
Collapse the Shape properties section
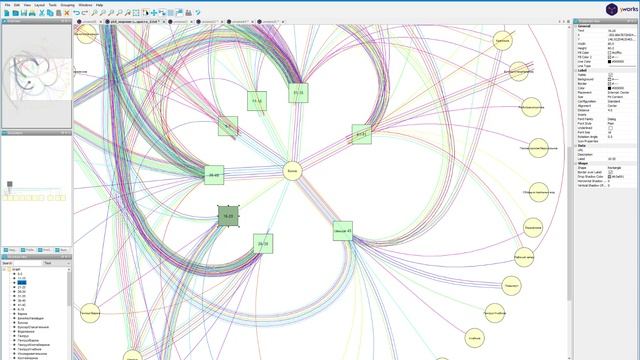576,163
